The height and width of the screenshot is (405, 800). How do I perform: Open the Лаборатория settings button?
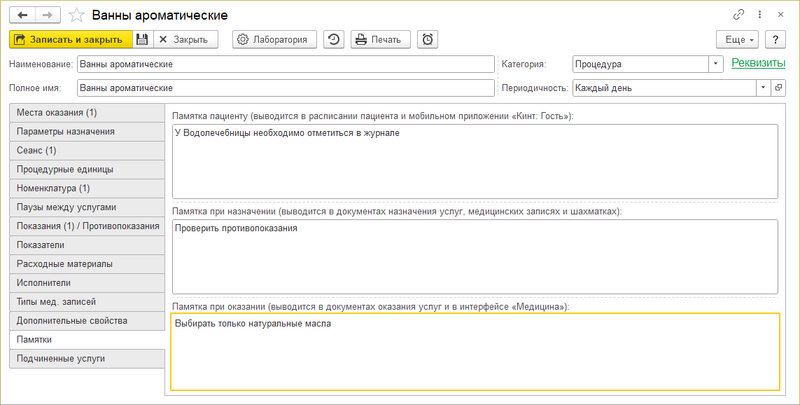274,39
